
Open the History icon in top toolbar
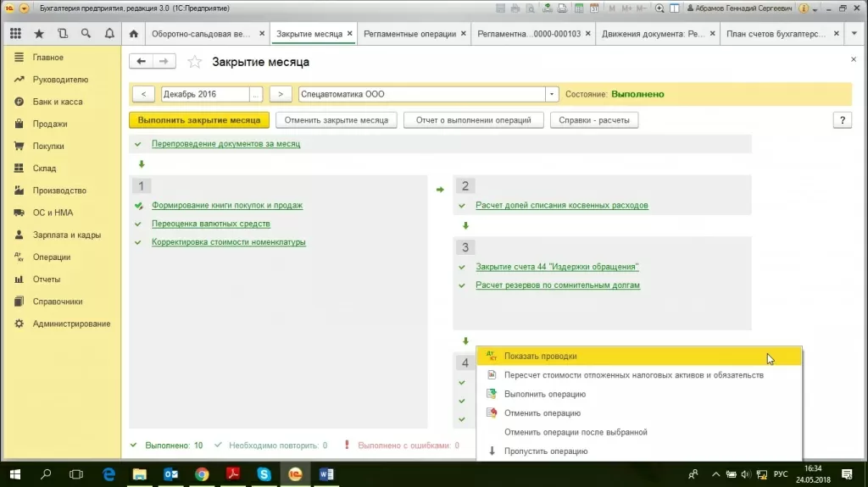tap(63, 34)
